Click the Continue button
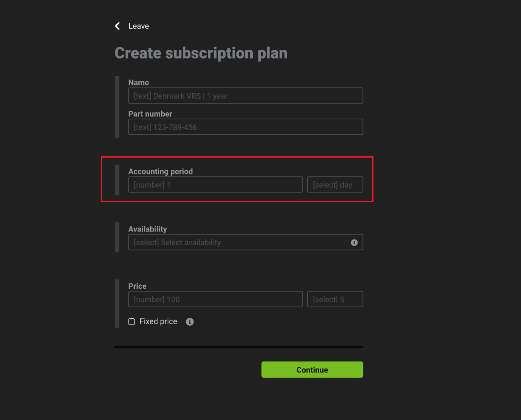521x420 pixels. point(312,369)
